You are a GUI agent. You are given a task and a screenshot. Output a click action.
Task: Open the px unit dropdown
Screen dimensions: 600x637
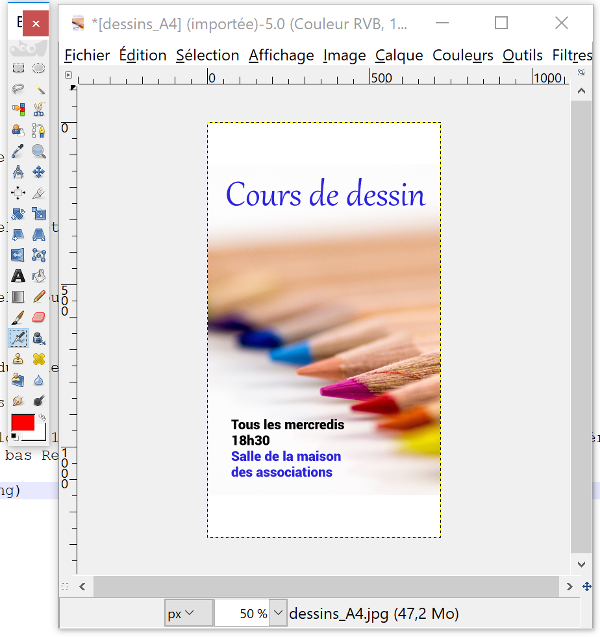click(x=189, y=613)
